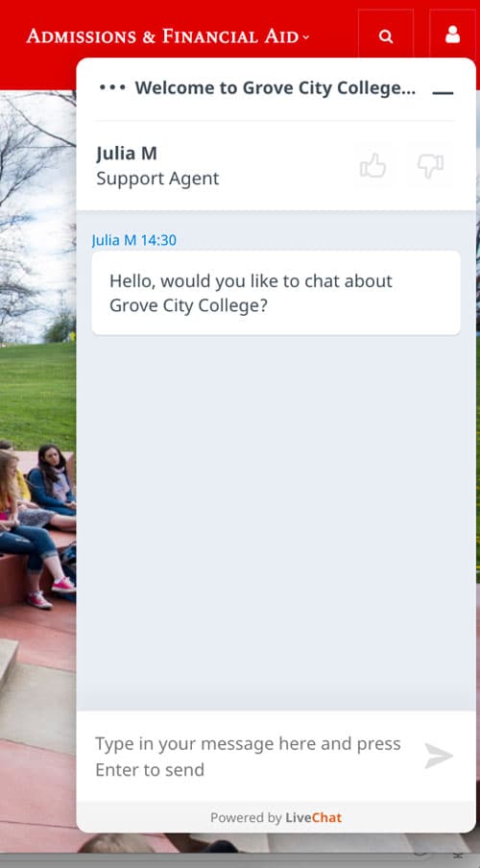
Task: Follow the LiveChat link in footer
Action: click(314, 817)
